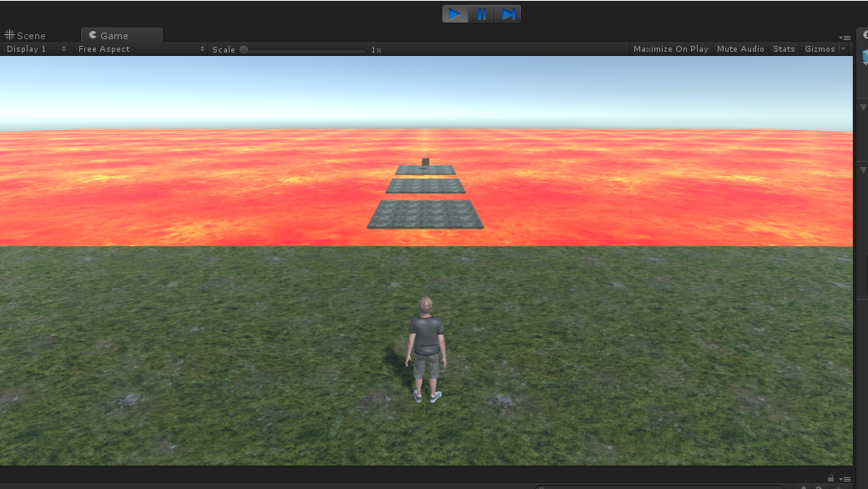Switch to the Scene tab

(25, 35)
